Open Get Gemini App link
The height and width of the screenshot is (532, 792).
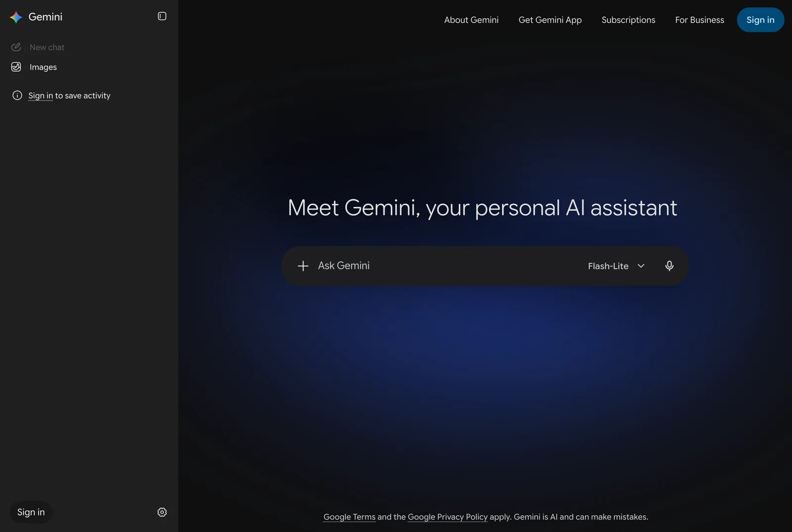pyautogui.click(x=550, y=20)
